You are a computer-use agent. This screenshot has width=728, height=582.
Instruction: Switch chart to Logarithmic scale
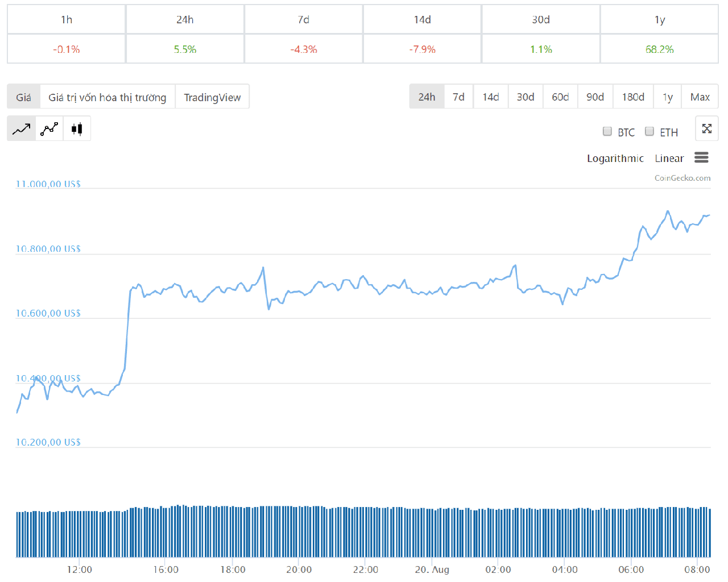615,158
